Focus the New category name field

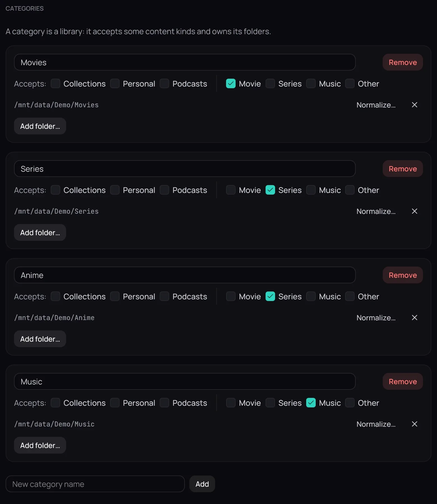point(95,484)
